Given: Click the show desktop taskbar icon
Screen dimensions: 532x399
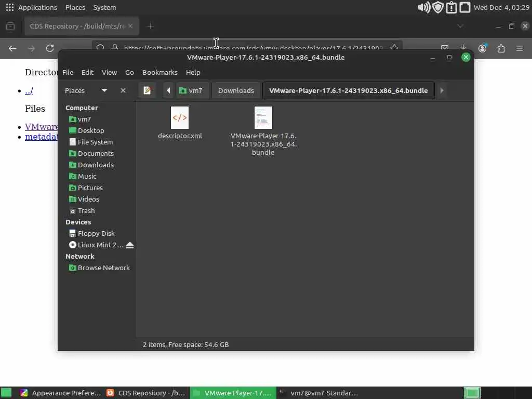Looking at the screenshot, I should [6, 393].
